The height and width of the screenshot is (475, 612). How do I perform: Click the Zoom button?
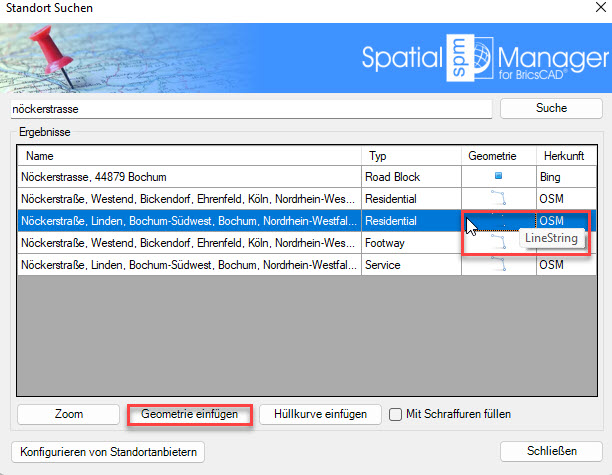(69, 414)
